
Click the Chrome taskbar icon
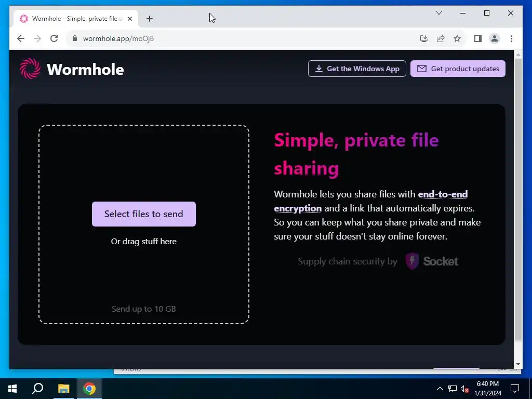coord(89,389)
